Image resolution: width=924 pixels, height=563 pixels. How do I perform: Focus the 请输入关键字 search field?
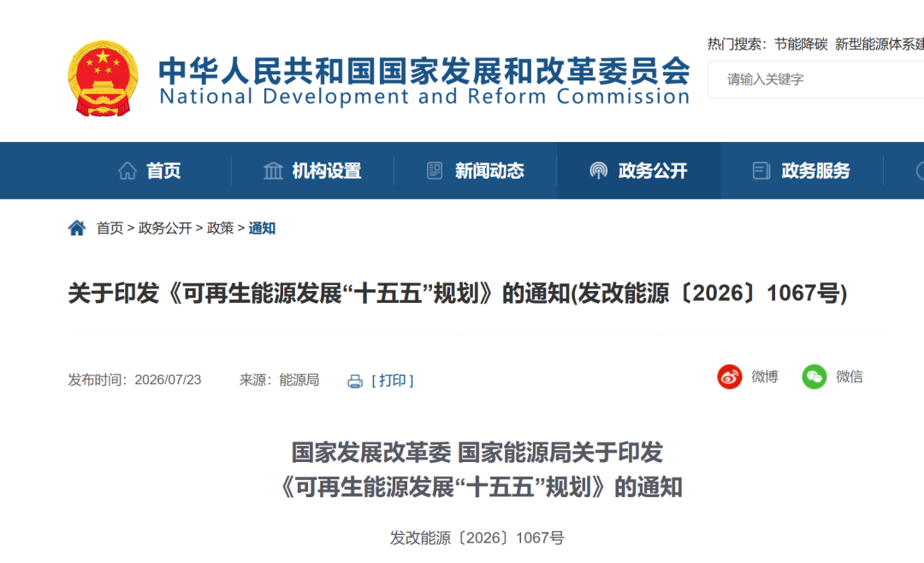(x=815, y=79)
